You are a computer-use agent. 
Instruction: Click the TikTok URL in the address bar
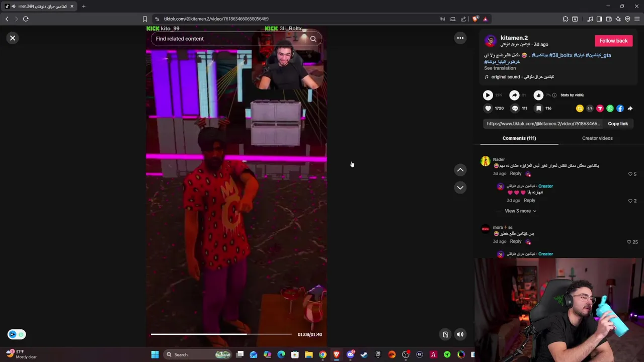[216, 19]
